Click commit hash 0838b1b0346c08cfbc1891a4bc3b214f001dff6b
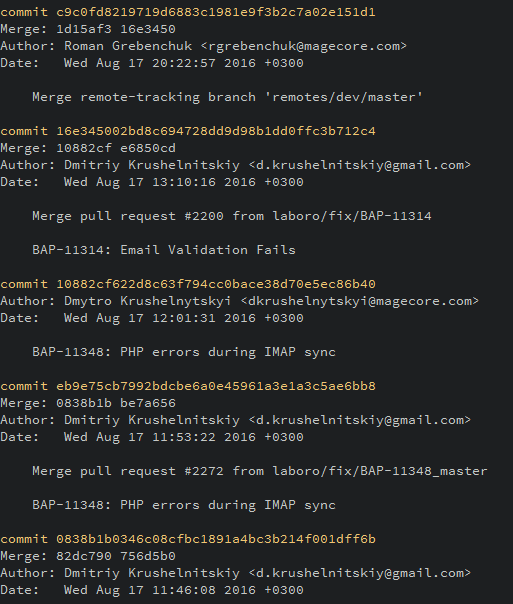513x604 pixels. pyautogui.click(x=216, y=539)
